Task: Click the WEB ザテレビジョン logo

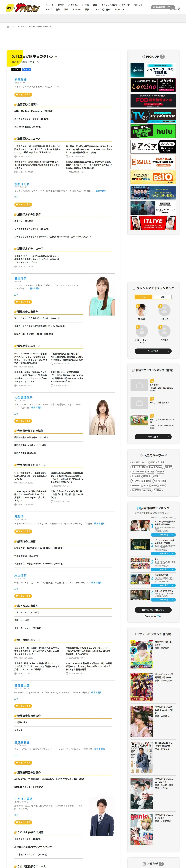Action: 23,7
